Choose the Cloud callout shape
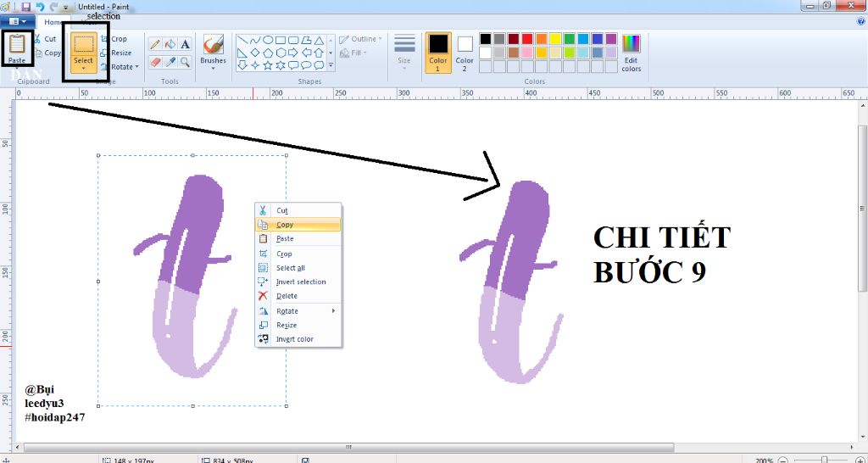The image size is (868, 463). (x=319, y=65)
